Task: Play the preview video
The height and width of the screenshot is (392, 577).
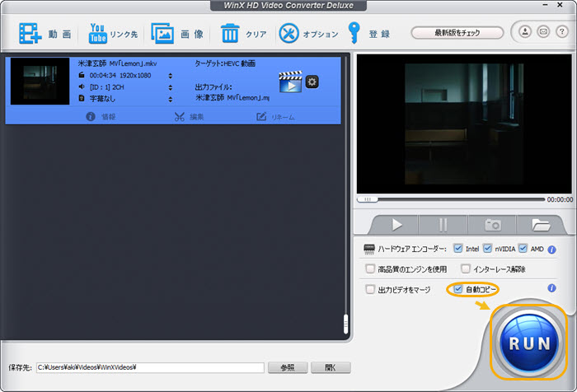Action: coord(396,224)
